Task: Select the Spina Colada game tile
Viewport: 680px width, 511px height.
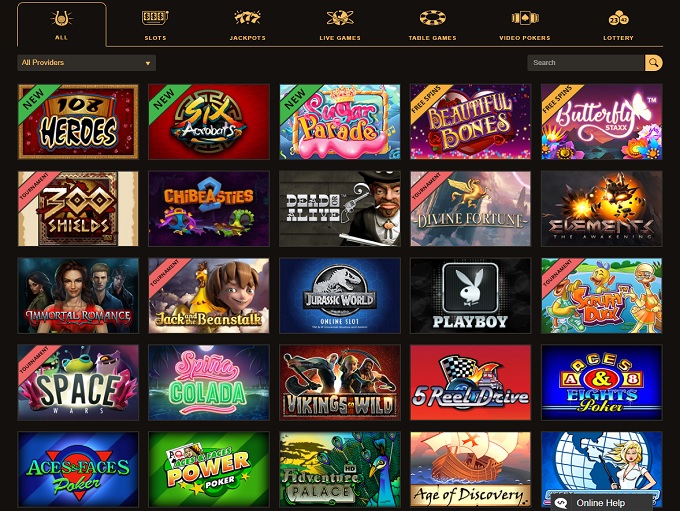Action: (209, 382)
